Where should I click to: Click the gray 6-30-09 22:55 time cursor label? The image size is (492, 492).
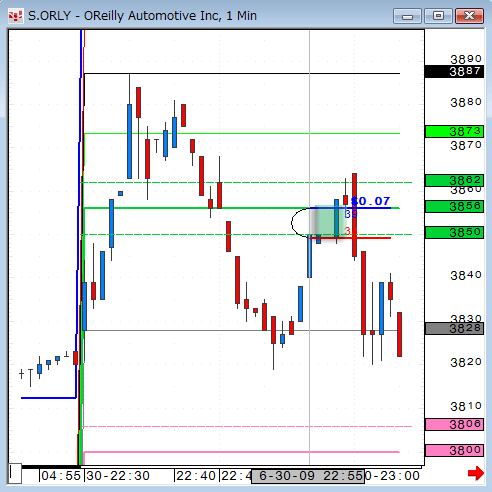(308, 476)
